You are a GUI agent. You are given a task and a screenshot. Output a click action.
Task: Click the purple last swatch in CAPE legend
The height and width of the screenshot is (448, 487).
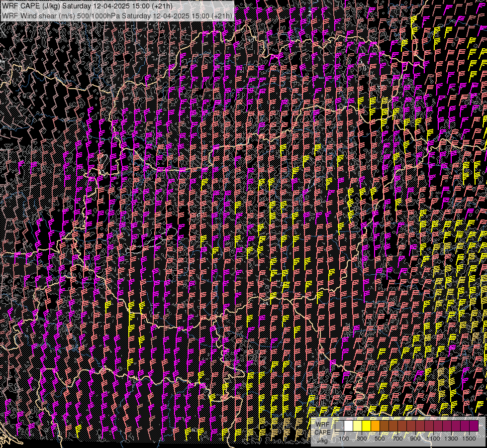[474, 426]
